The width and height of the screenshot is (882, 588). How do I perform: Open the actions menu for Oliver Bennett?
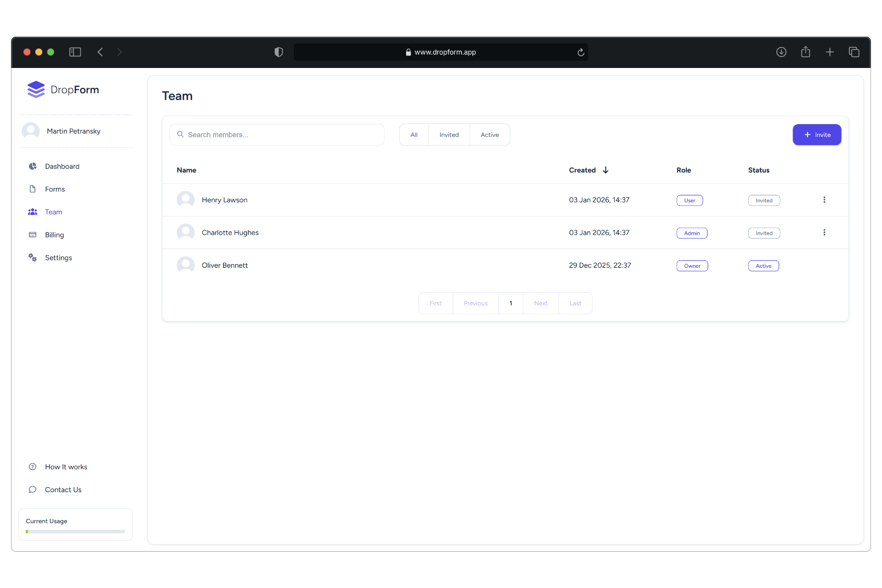click(x=824, y=265)
